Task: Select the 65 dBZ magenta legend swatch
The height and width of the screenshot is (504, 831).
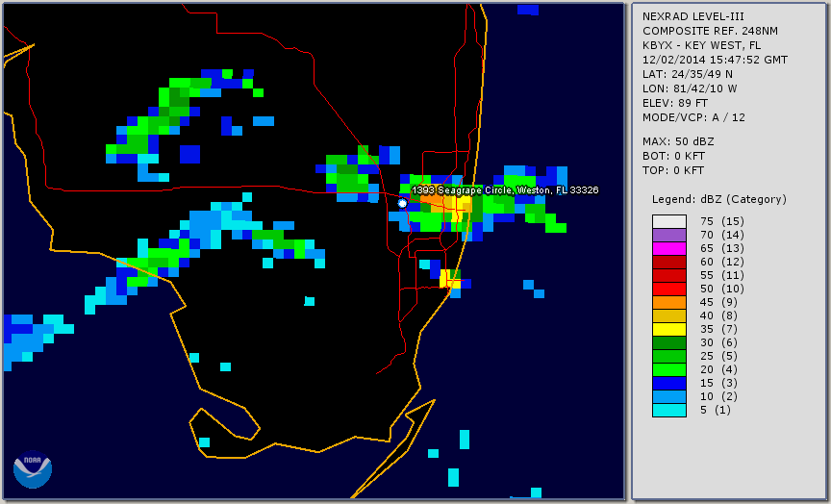Action: (x=669, y=248)
